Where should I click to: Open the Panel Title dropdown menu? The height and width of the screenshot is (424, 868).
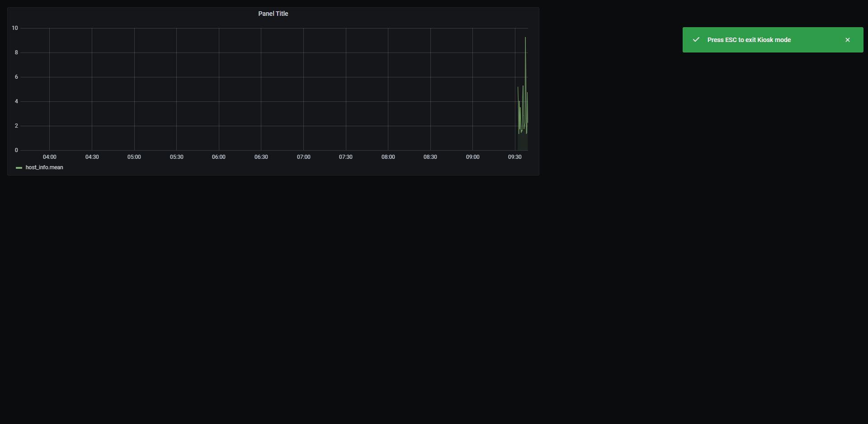point(273,14)
